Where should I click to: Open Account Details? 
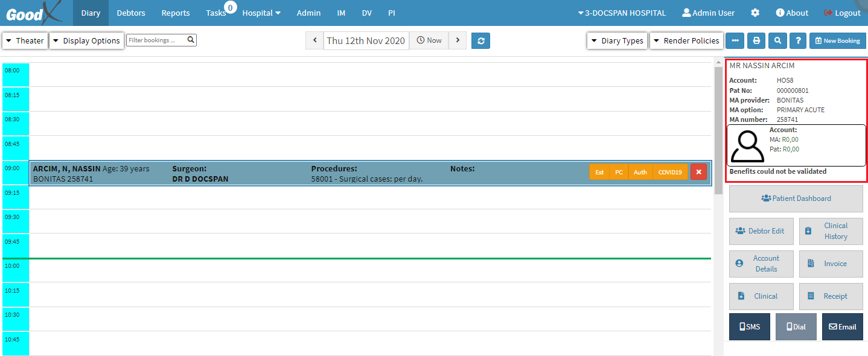(761, 264)
